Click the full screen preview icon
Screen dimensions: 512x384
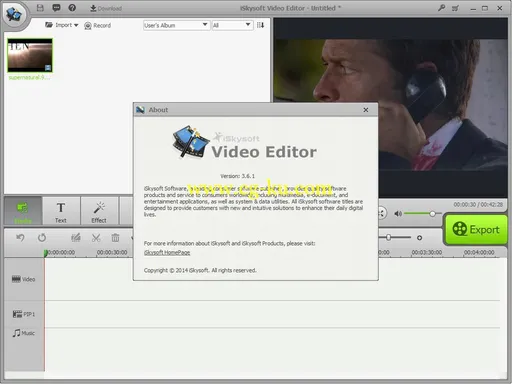(x=382, y=213)
